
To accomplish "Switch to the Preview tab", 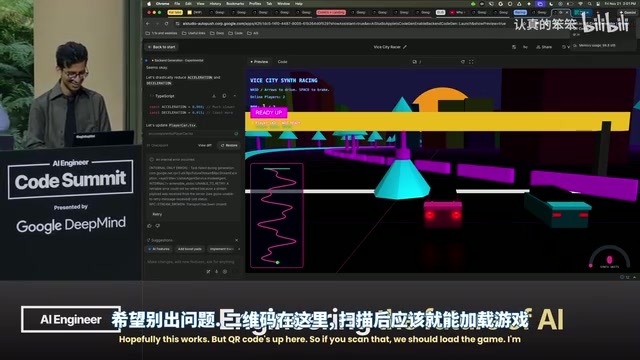I will pos(259,62).
